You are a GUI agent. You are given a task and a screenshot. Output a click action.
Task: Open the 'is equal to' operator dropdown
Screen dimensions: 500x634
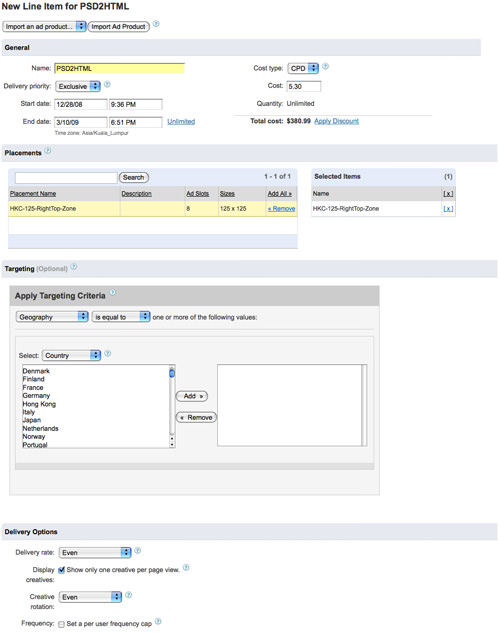click(x=121, y=317)
